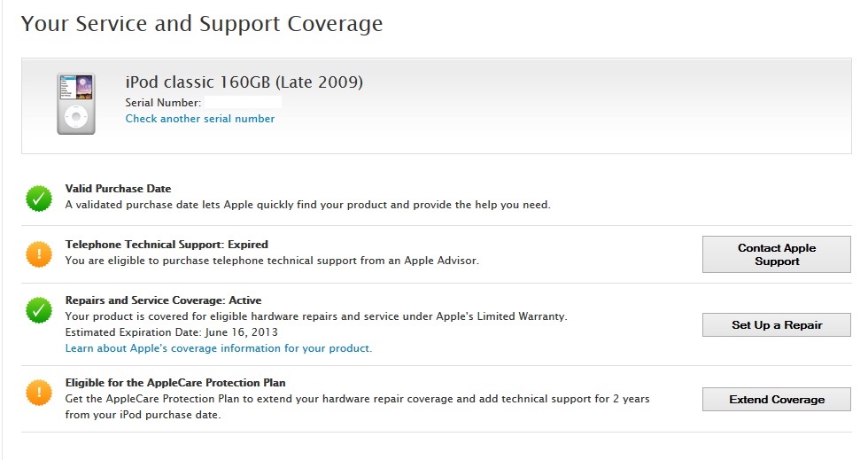The image size is (868, 460).
Task: Click the green checkmark beside Valid Purchase Date
Action: point(39,199)
